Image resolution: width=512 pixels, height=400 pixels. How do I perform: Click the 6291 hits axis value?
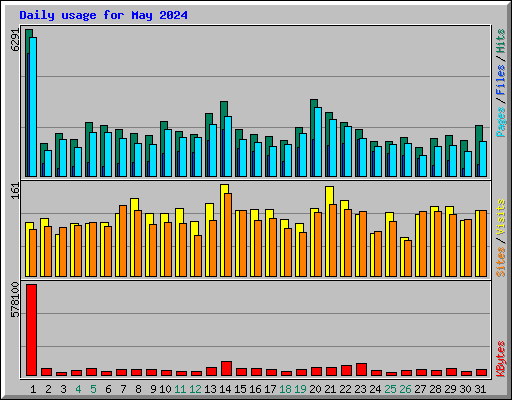click(x=15, y=40)
